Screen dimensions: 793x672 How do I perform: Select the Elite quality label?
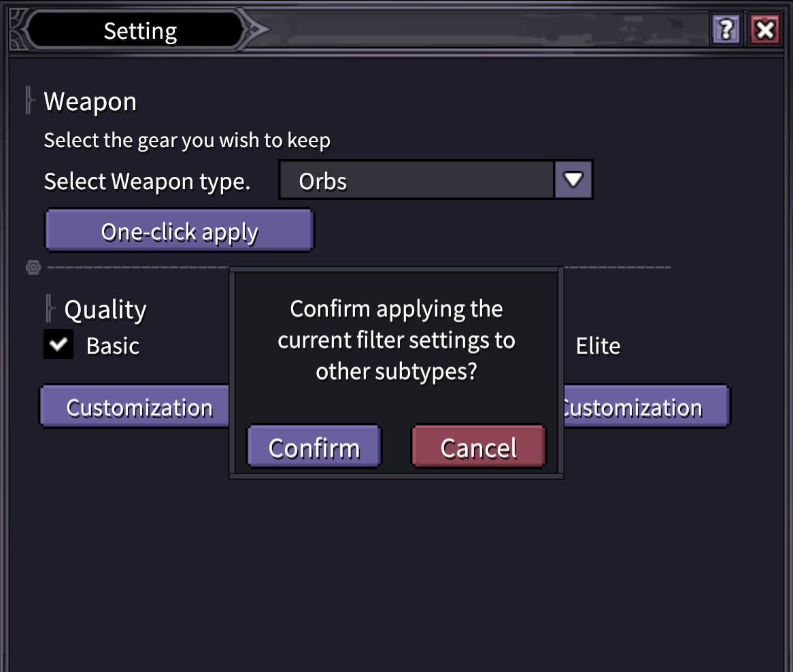(598, 346)
